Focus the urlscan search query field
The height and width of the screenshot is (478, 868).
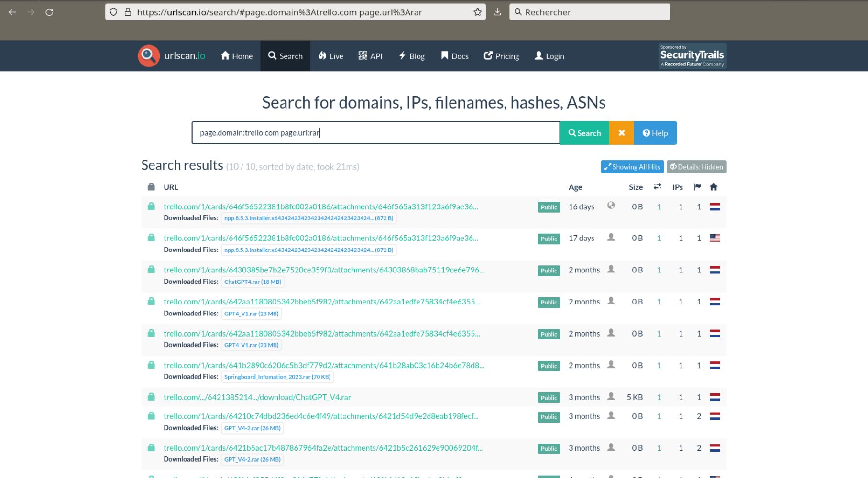(375, 133)
